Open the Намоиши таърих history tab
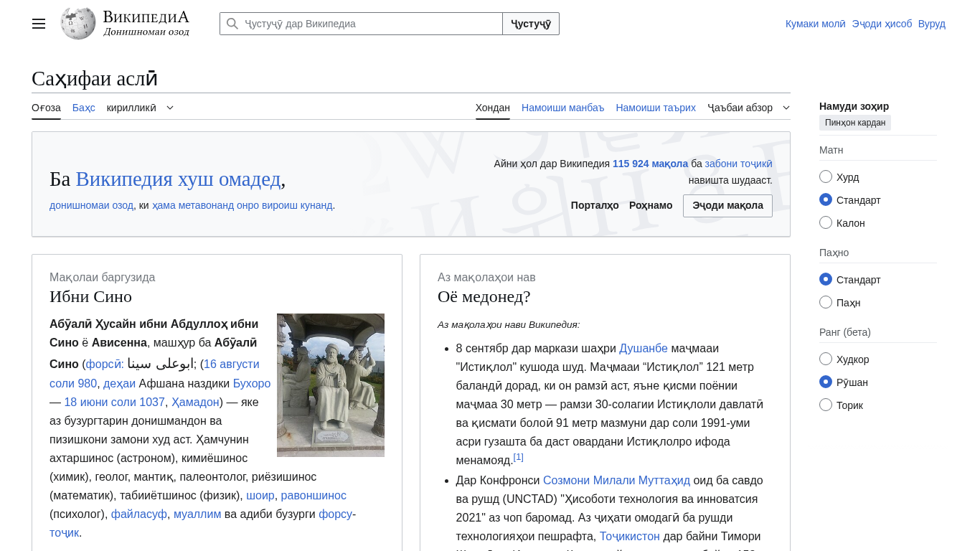 [x=656, y=108]
